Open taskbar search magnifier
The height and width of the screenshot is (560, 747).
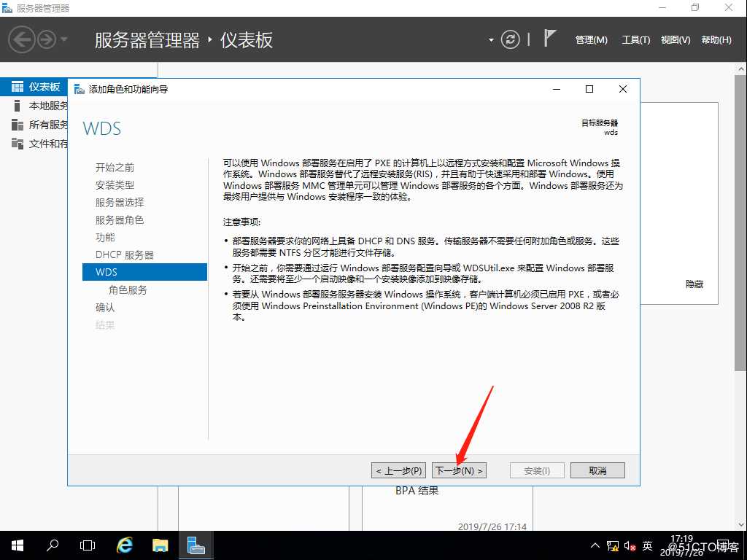point(53,545)
